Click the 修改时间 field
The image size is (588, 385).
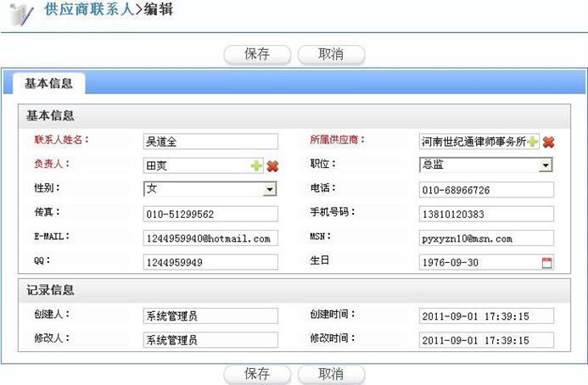click(486, 340)
